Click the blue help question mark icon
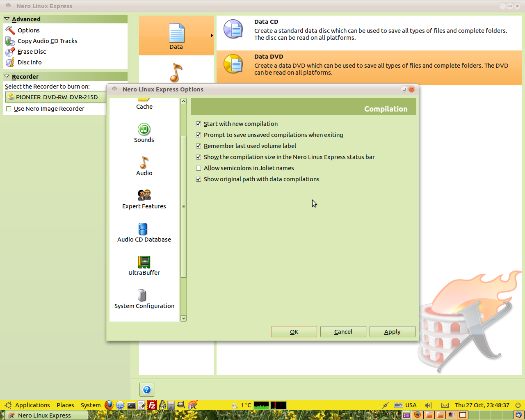 [147, 390]
